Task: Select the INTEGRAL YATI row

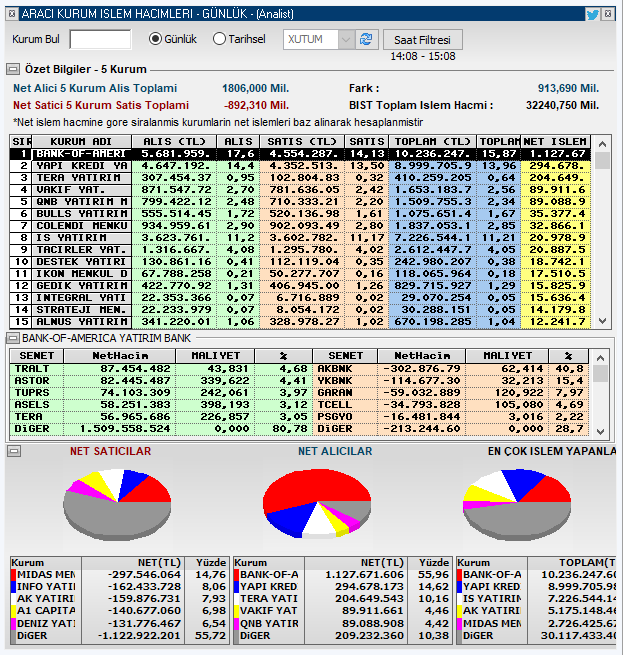Action: click(300, 298)
